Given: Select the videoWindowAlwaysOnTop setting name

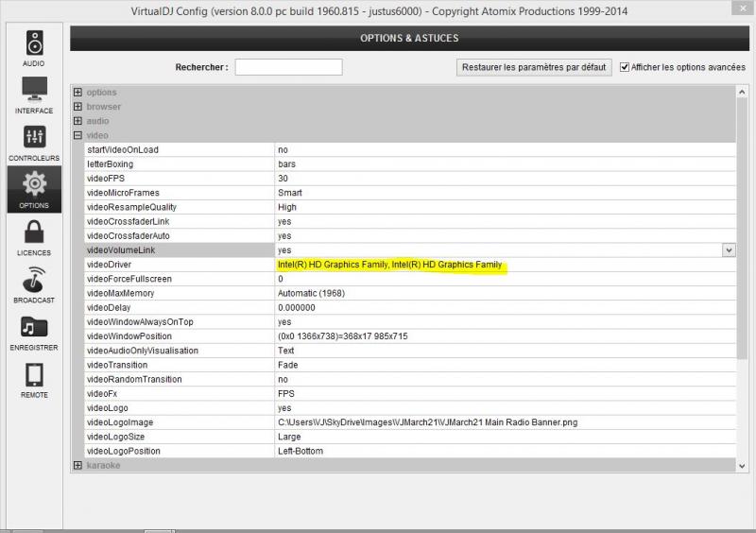Looking at the screenshot, I should tap(140, 322).
